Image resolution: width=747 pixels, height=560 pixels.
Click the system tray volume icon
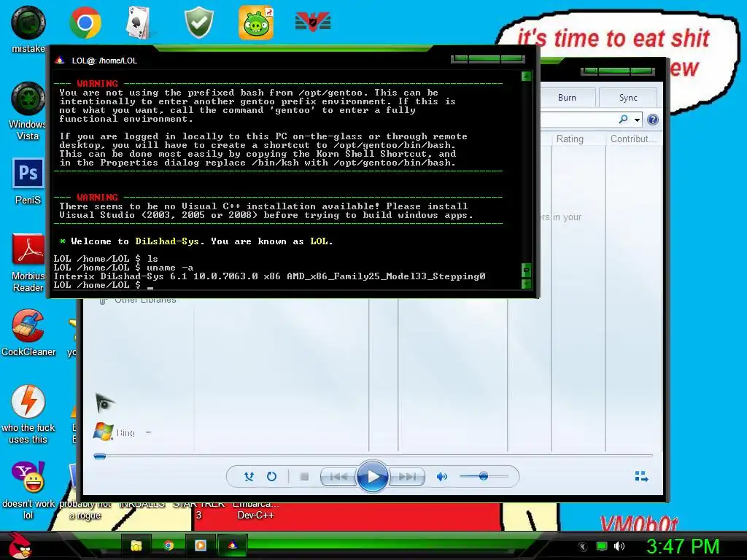619,546
